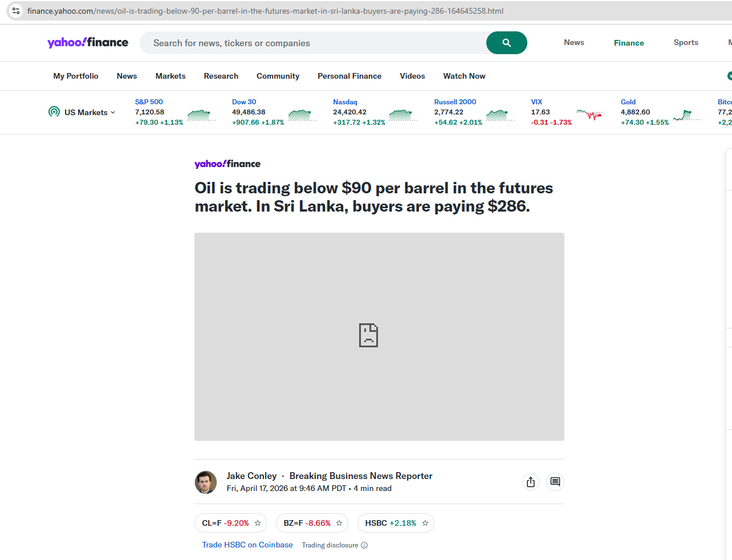Open the Videos menu
Image resolution: width=732 pixels, height=560 pixels.
click(x=412, y=76)
